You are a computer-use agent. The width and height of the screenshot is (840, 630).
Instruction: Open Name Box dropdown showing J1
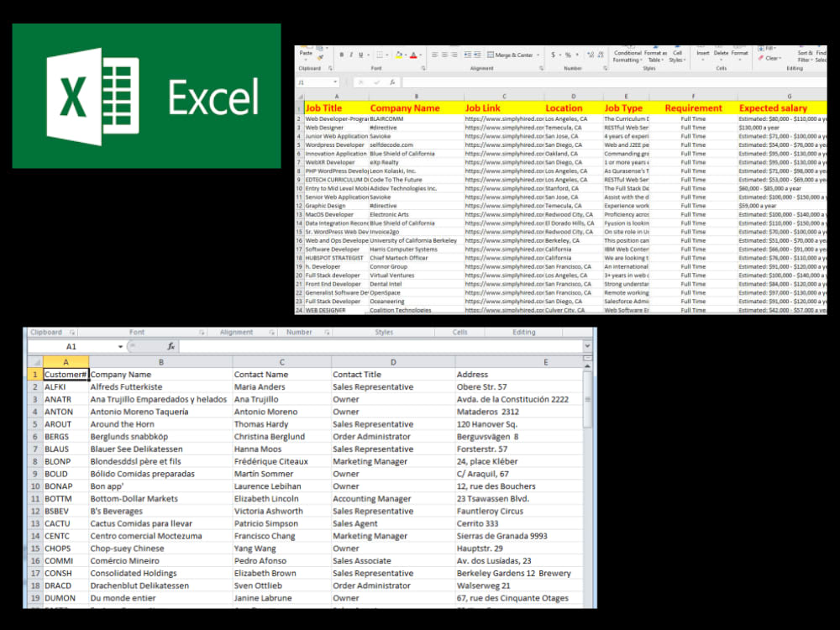(x=335, y=82)
